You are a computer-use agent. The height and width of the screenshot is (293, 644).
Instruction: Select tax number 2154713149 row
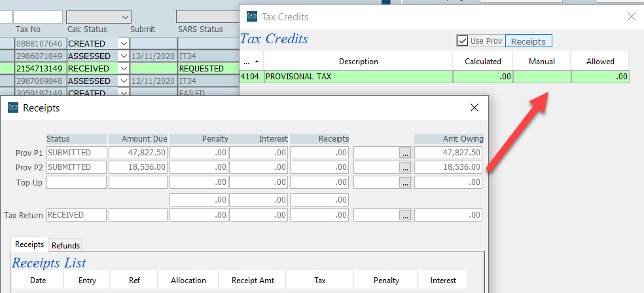point(39,68)
